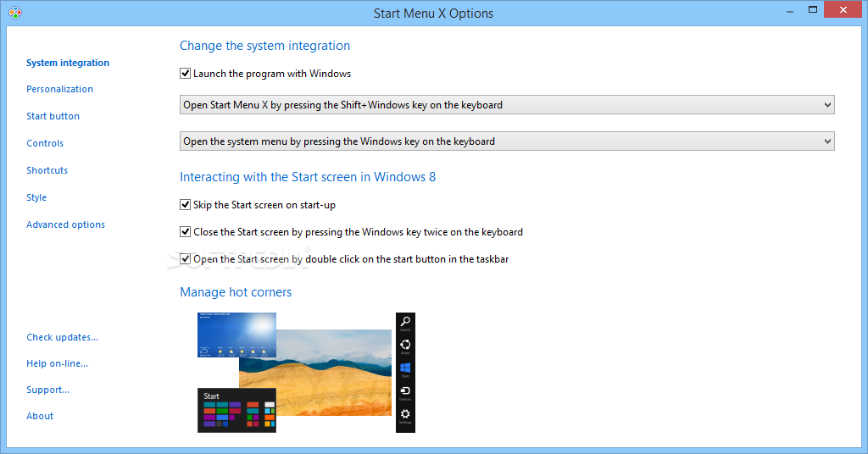Expand the Open Start Menu X Shift+Windows key dropdown
Image resolution: width=868 pixels, height=454 pixels.
tap(507, 105)
